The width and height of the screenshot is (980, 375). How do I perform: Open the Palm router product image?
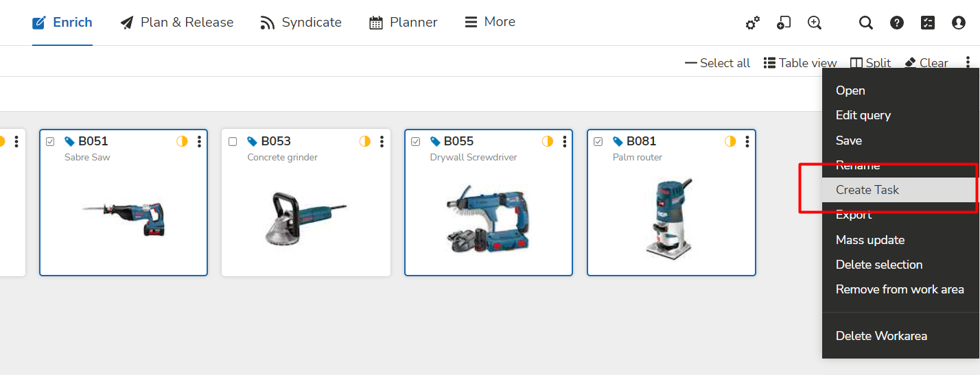point(671,218)
